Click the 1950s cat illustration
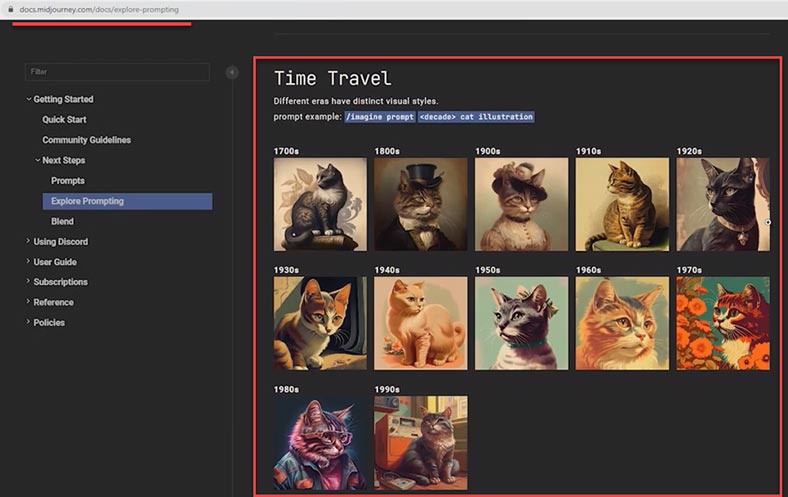 coord(522,323)
